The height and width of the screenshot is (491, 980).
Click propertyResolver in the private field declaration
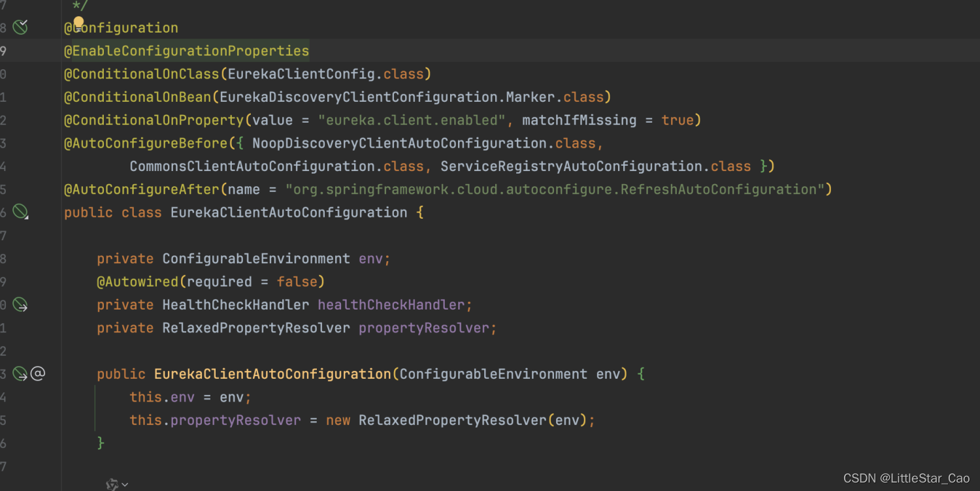tap(424, 328)
